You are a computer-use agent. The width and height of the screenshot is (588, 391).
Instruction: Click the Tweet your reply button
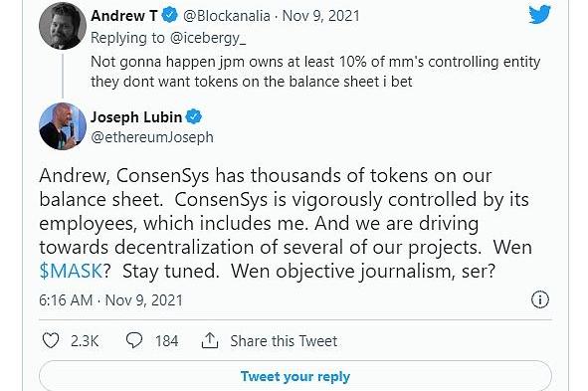[x=295, y=376]
